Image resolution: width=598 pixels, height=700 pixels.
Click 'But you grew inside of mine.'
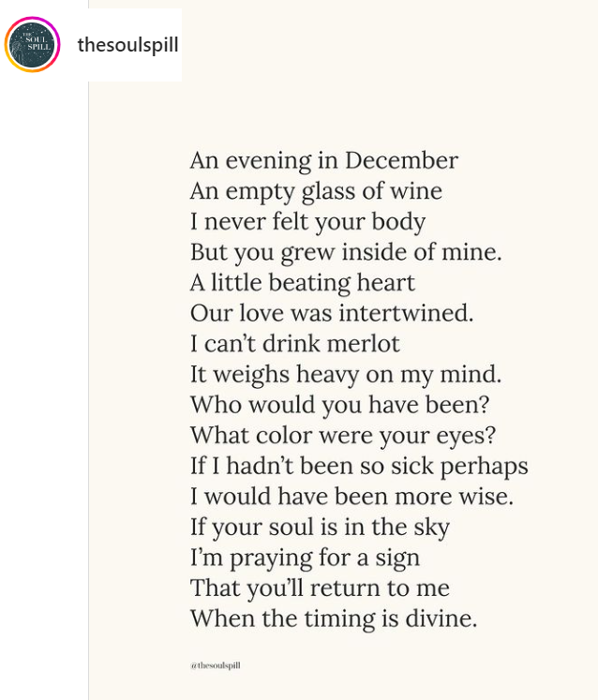pos(346,252)
